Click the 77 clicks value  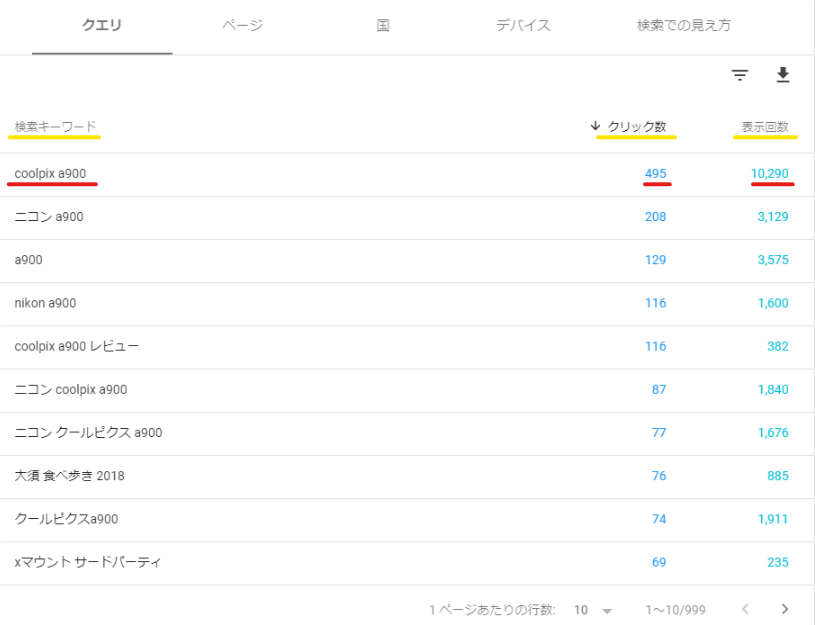pos(659,433)
